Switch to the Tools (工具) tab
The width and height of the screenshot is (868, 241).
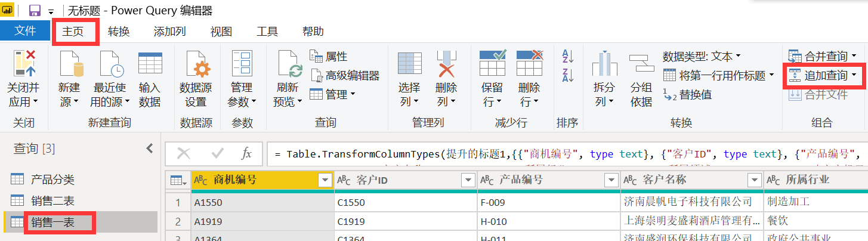[267, 32]
